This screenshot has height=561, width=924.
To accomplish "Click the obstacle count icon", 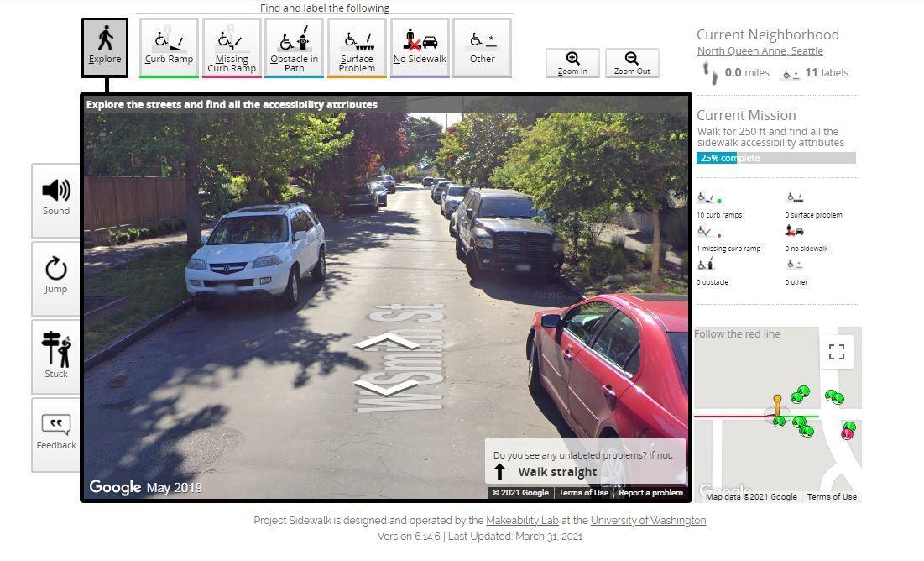I will point(705,265).
